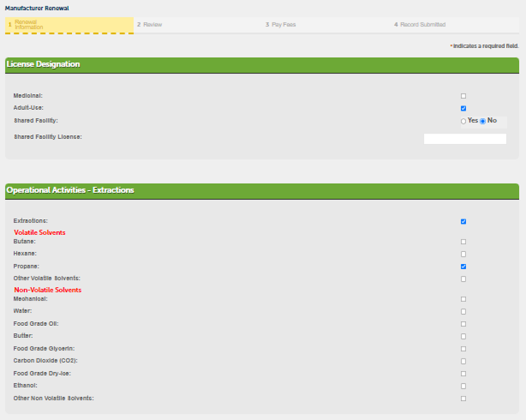Image resolution: width=526 pixels, height=420 pixels.
Task: Check the Butter checkbox
Action: coord(463,337)
